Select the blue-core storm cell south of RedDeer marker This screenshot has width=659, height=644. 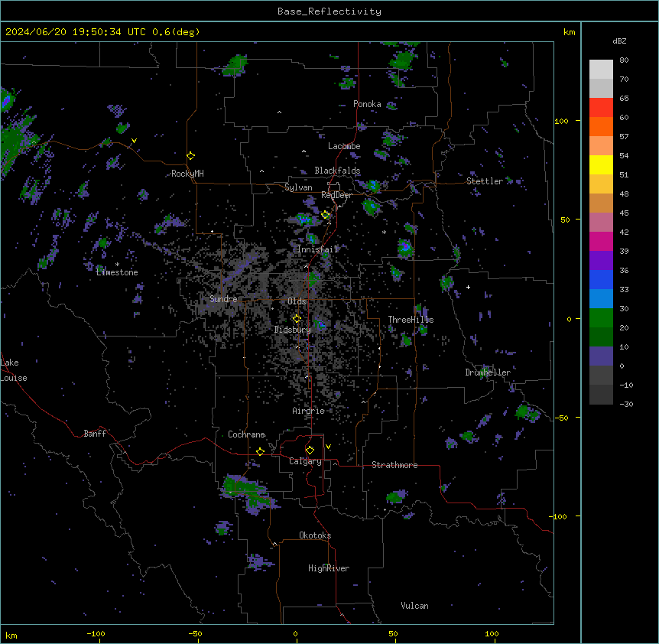click(304, 220)
